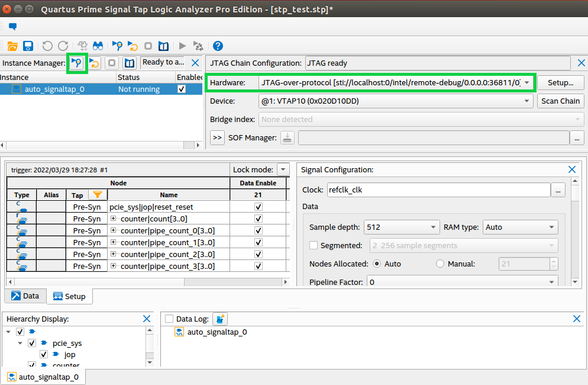Open file using the folder toolbar icon
This screenshot has height=385, width=588.
pos(12,46)
